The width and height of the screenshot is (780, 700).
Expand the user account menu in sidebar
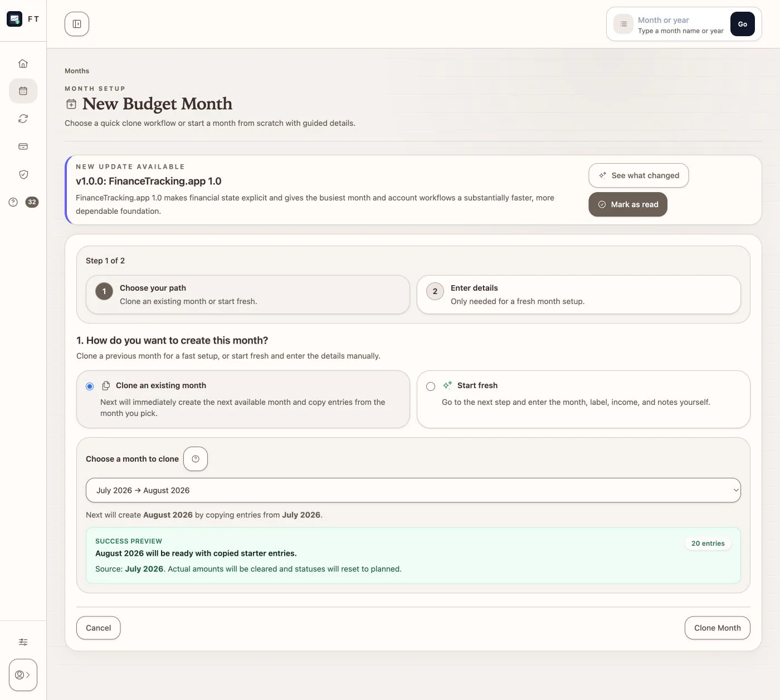coord(23,675)
